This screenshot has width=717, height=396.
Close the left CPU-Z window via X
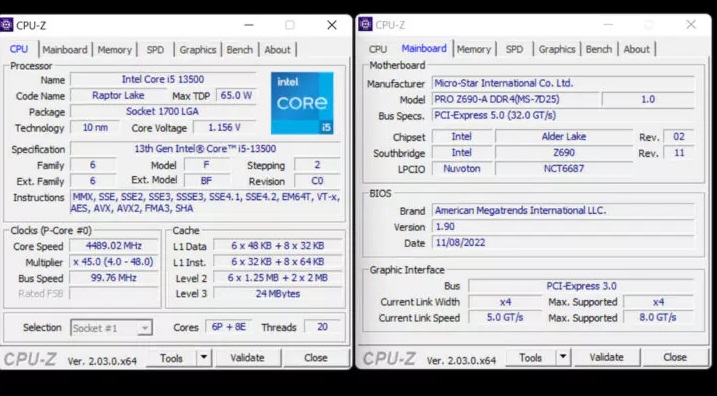(x=332, y=25)
